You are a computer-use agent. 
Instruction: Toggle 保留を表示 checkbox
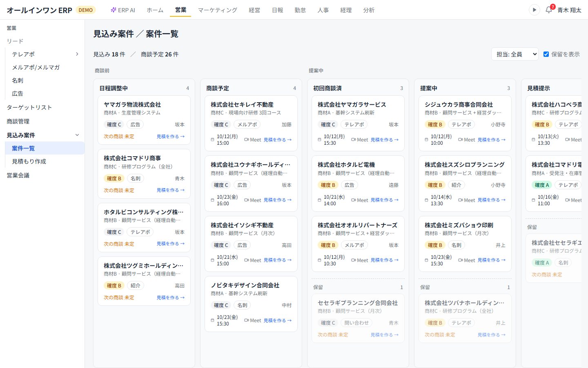tap(546, 54)
